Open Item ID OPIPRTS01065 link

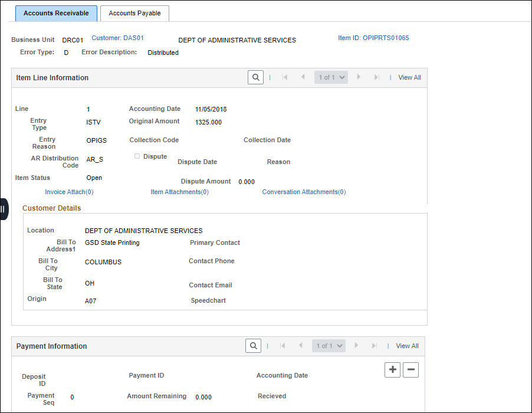click(x=373, y=38)
